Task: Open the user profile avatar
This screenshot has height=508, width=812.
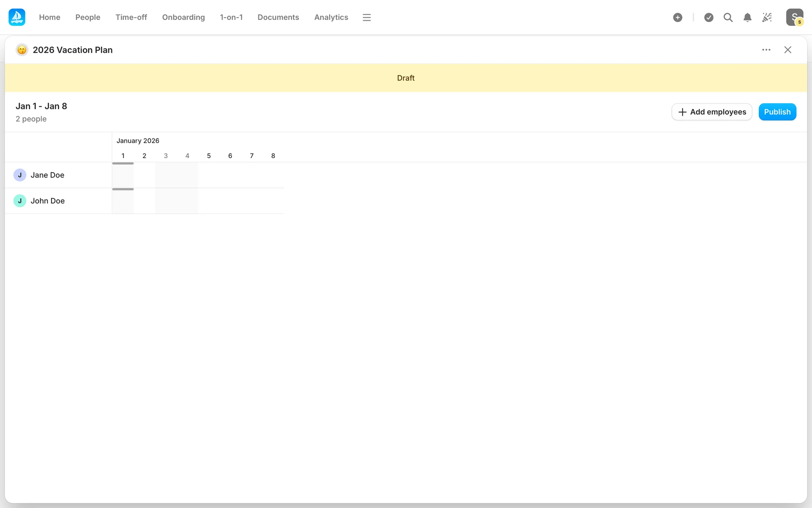Action: click(x=794, y=17)
